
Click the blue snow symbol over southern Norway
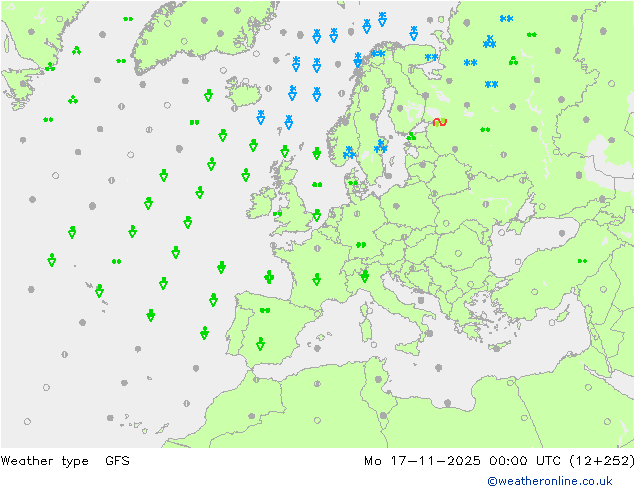tap(349, 153)
